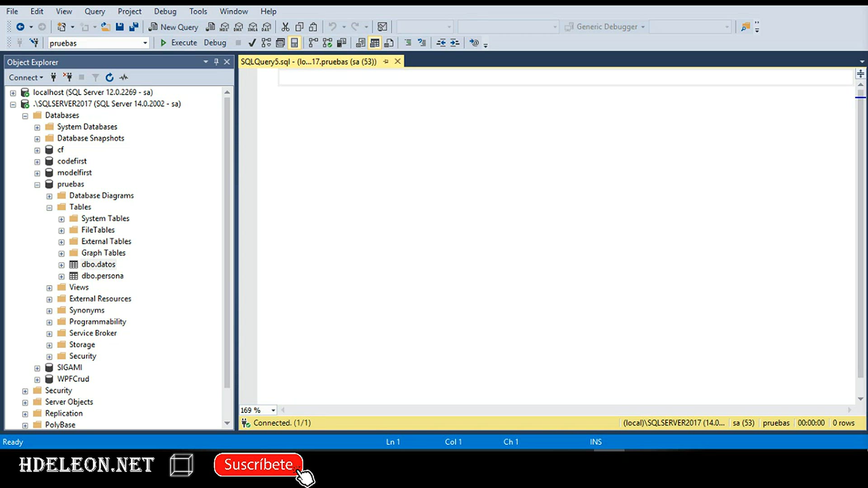Viewport: 868px width, 488px height.
Task: Click the navigate back arrow icon
Action: point(20,27)
